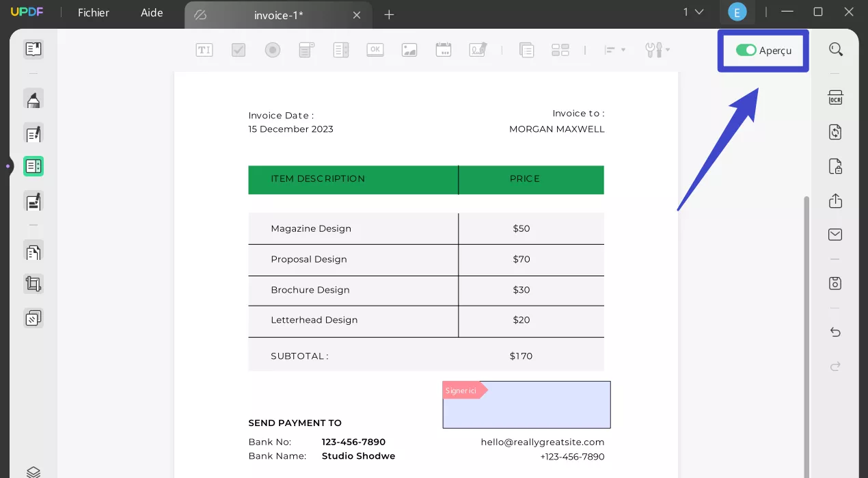Click the Signer ici signature box
This screenshot has width=868, height=478.
(526, 404)
